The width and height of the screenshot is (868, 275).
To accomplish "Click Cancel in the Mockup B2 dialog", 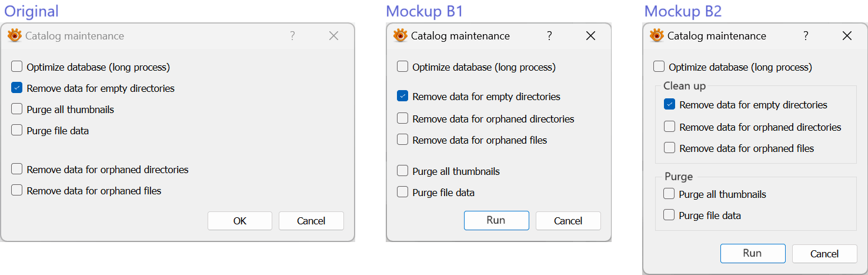I will [x=824, y=254].
